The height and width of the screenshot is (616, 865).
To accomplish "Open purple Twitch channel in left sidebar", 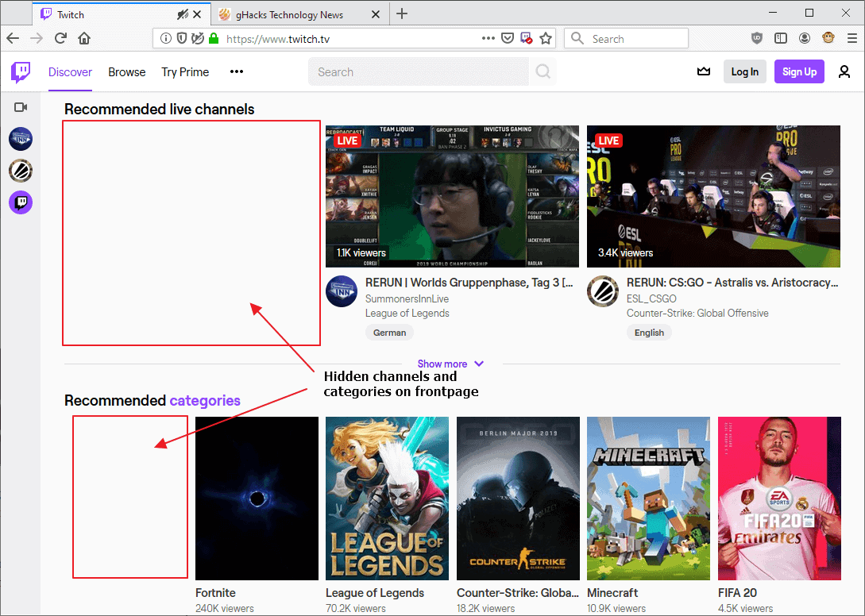I will pyautogui.click(x=21, y=202).
